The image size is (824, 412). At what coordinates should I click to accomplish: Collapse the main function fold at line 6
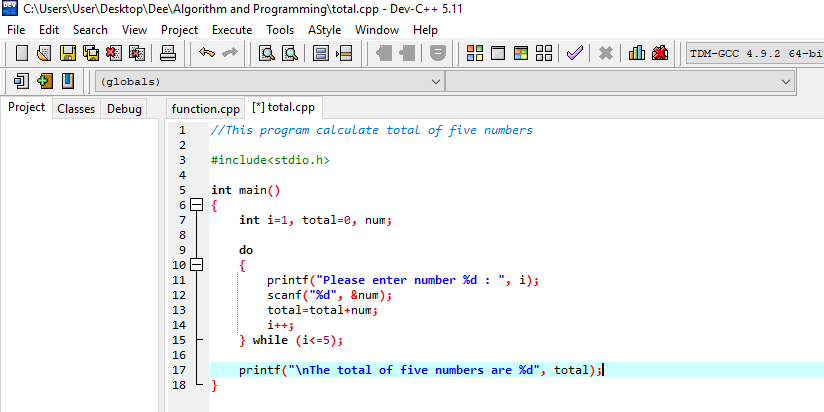click(x=196, y=205)
